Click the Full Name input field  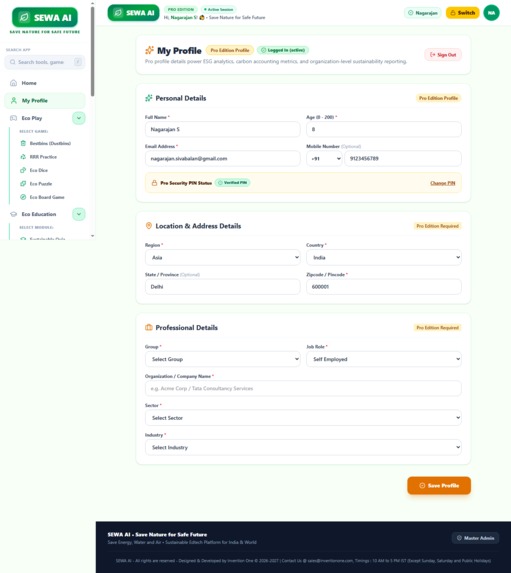click(223, 129)
